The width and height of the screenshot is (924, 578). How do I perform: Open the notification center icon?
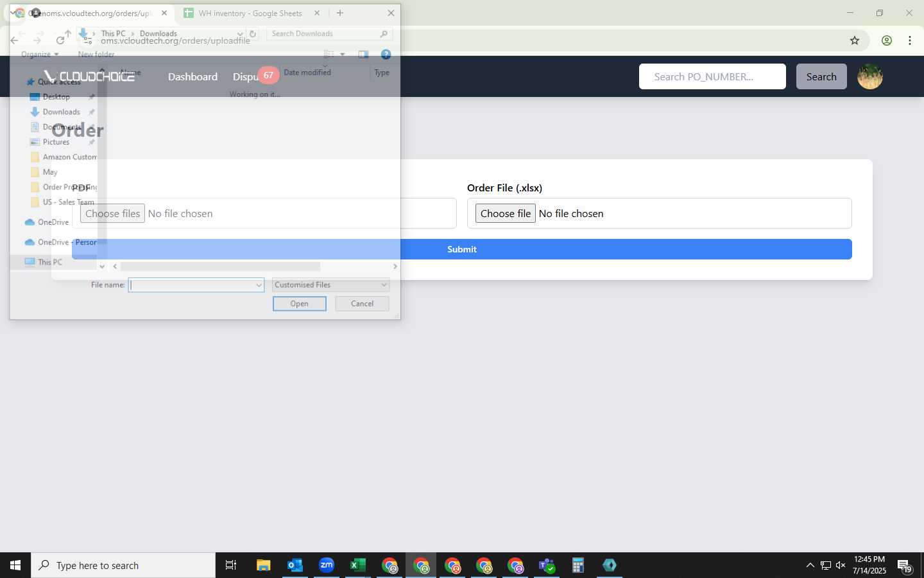tap(904, 566)
